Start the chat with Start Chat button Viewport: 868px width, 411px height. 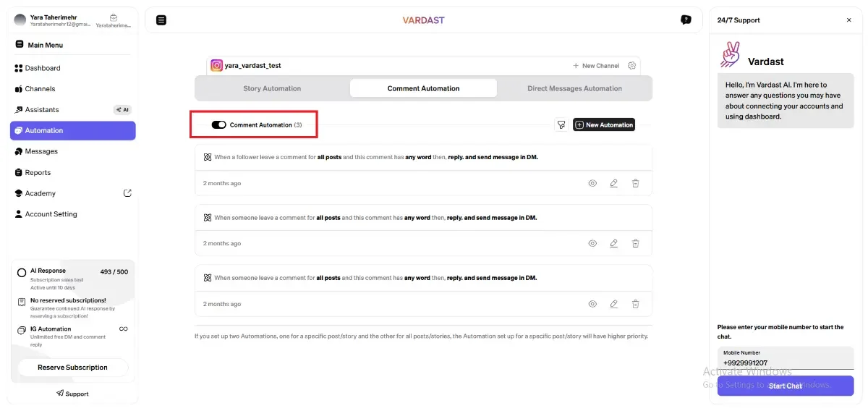click(x=786, y=386)
